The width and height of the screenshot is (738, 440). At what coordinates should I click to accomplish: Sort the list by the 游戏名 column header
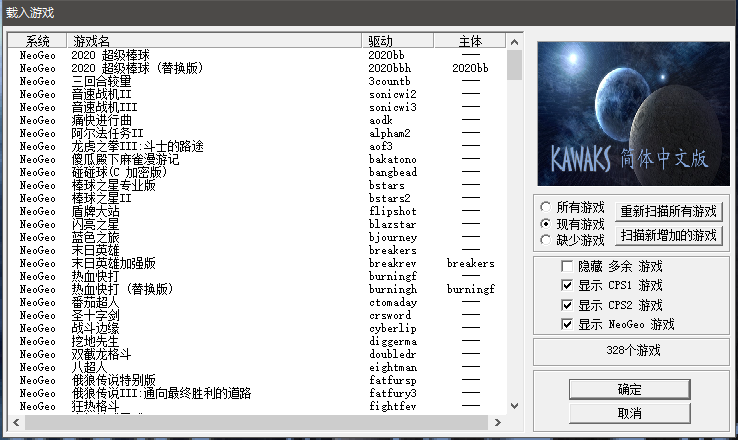click(215, 41)
